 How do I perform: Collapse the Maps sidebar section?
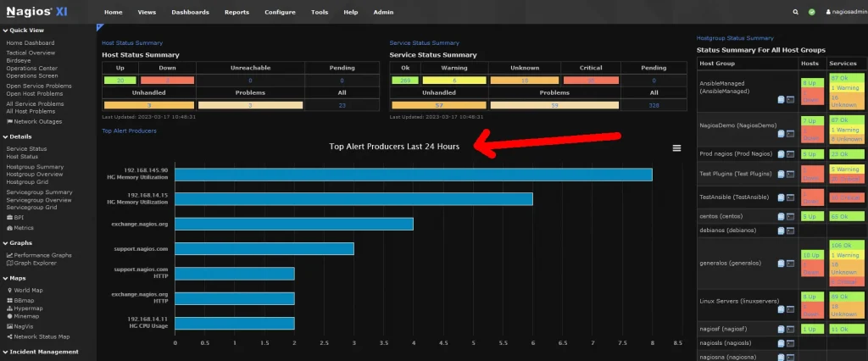(x=15, y=279)
